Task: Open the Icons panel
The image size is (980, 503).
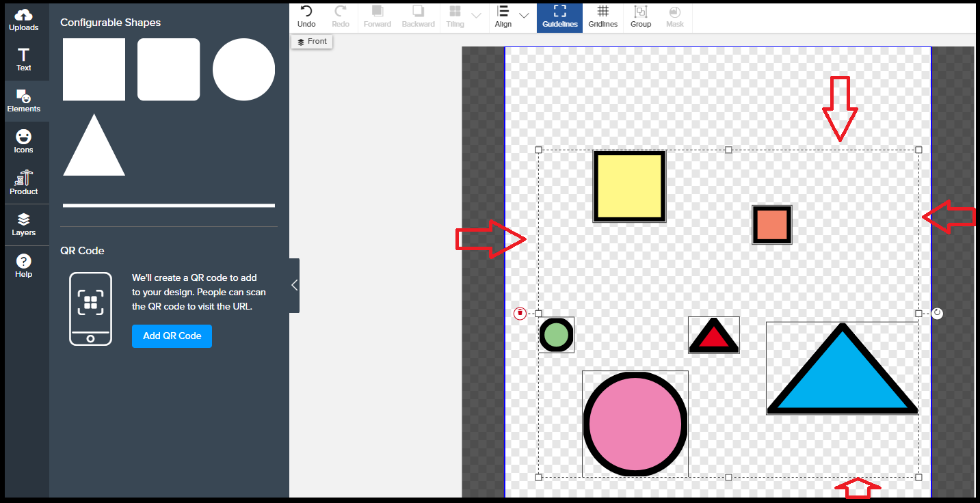Action: click(x=24, y=141)
